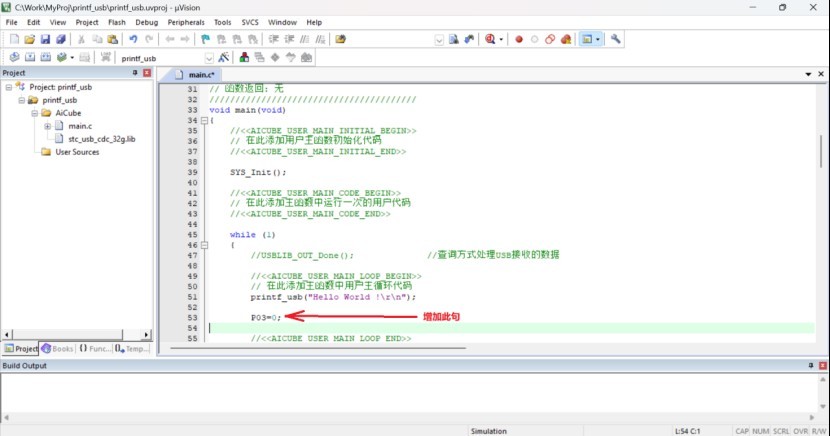Click the Simulation status text
This screenshot has height=436, width=830.
click(489, 431)
